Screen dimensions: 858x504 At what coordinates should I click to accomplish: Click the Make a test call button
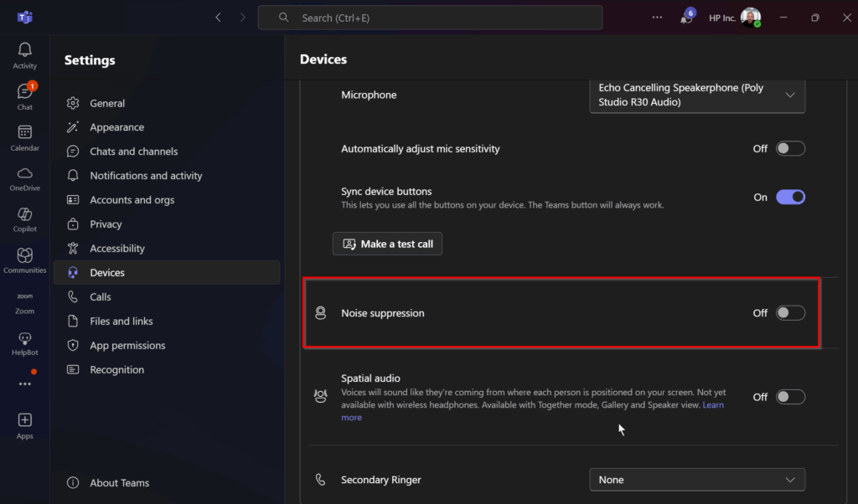[387, 244]
